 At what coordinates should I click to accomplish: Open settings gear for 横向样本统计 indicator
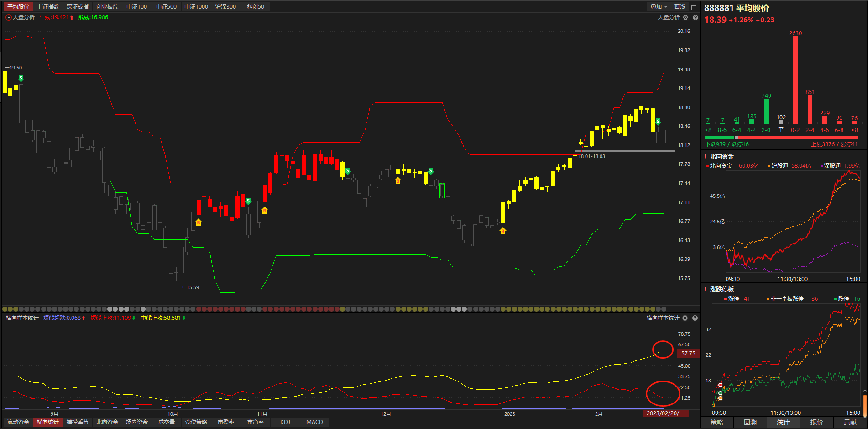click(685, 318)
